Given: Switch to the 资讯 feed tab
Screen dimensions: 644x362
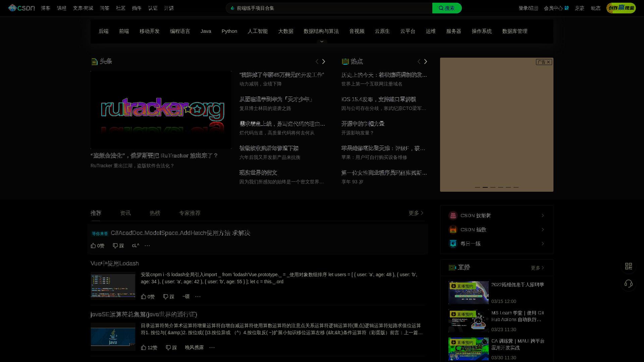Looking at the screenshot, I should point(125,213).
